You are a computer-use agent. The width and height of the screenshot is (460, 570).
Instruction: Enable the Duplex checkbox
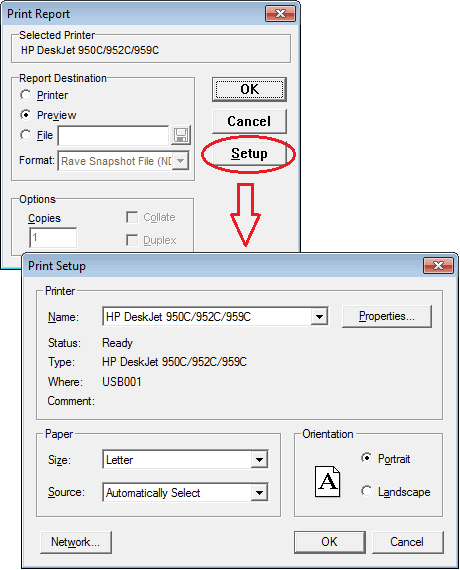point(132,240)
